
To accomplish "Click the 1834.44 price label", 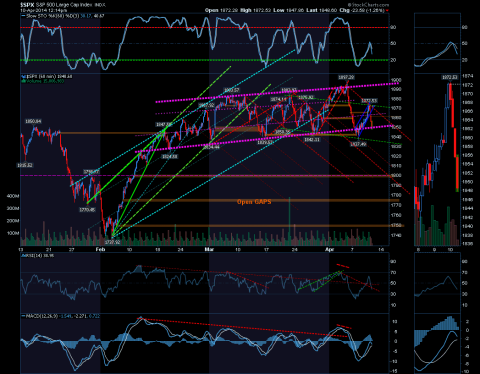I will (212, 147).
